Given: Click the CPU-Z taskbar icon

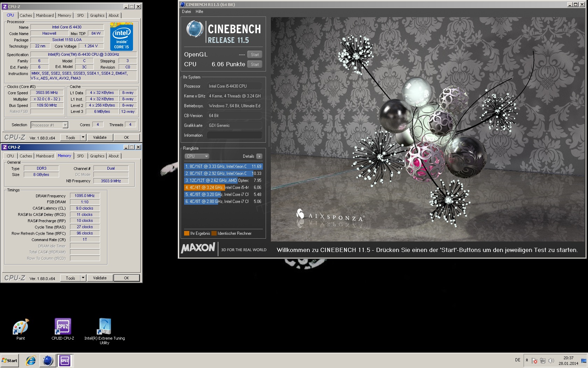Looking at the screenshot, I should pos(65,360).
